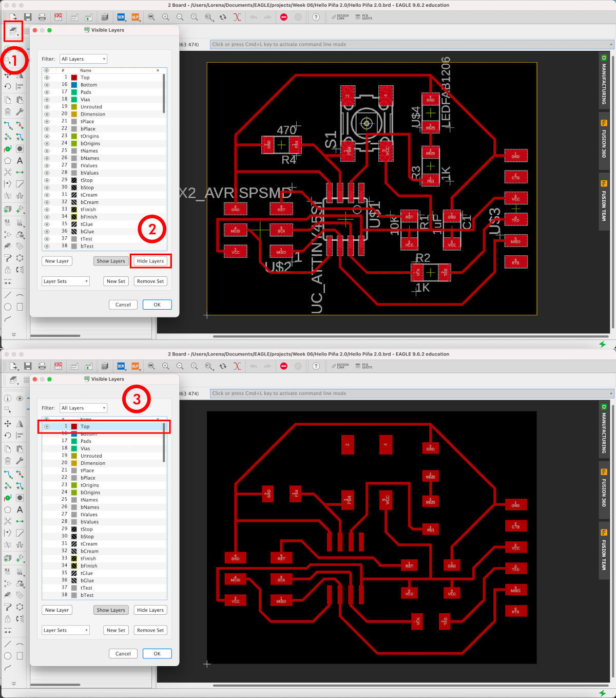Select the Text tool (A) in upper sidebar
The width and height of the screenshot is (616, 698).
[20, 161]
